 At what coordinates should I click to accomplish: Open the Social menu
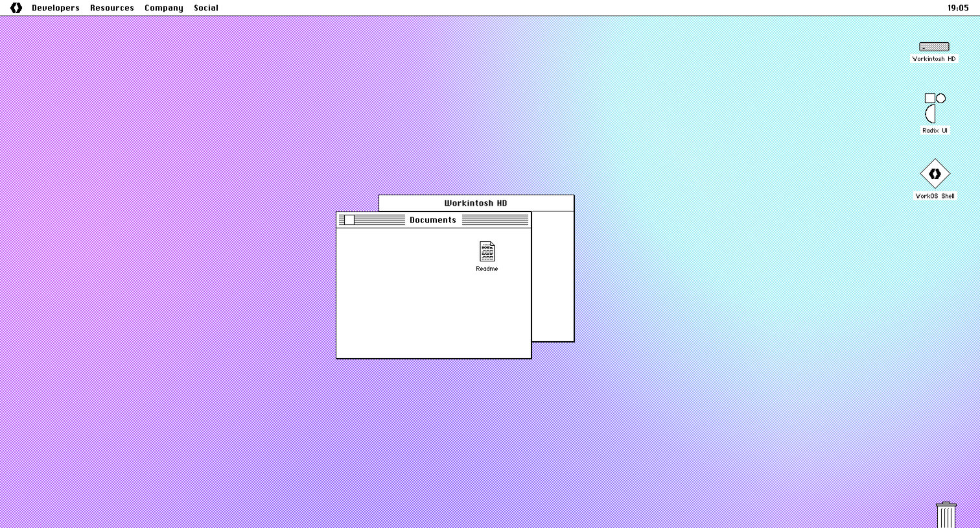tap(206, 8)
